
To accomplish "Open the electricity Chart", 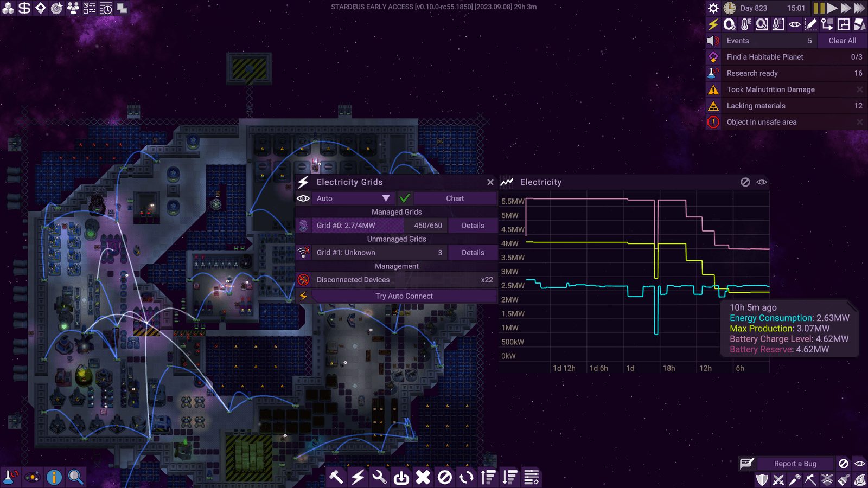I will click(455, 198).
